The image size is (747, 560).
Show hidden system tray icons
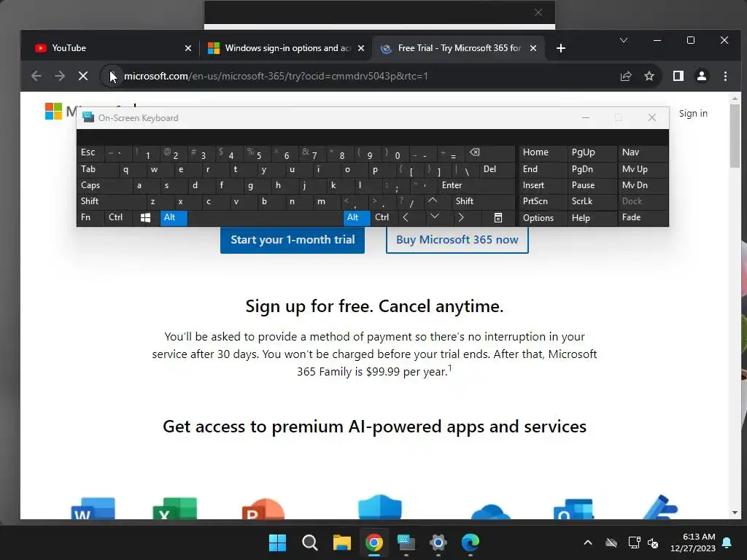(588, 542)
